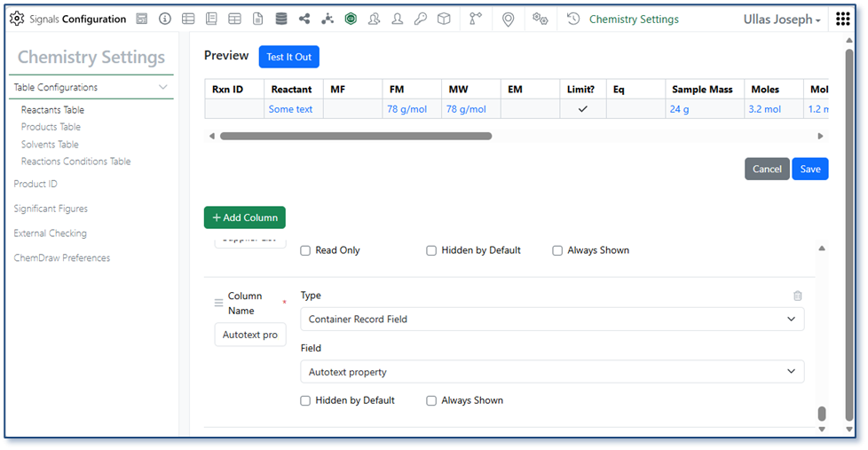Click the Save button
Image resolution: width=868 pixels, height=450 pixels.
coord(810,170)
